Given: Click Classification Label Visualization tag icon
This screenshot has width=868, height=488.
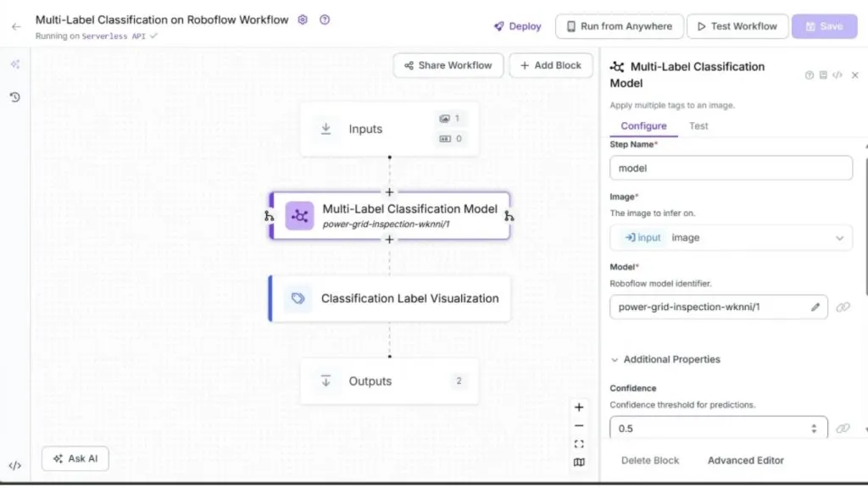Looking at the screenshot, I should click(298, 299).
